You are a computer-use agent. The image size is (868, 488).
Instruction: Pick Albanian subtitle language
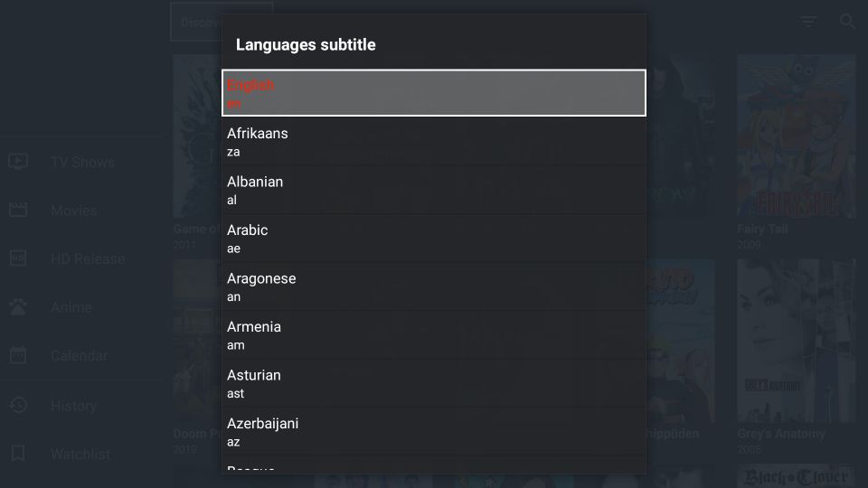433,190
